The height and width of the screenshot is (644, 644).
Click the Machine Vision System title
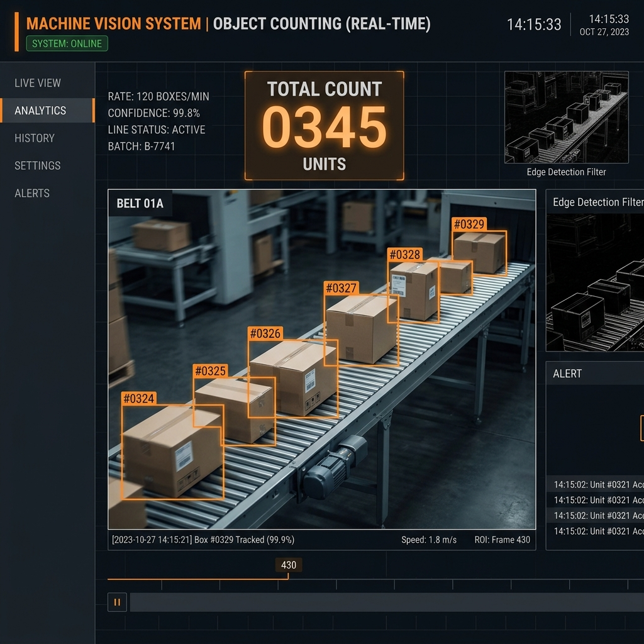click(114, 24)
